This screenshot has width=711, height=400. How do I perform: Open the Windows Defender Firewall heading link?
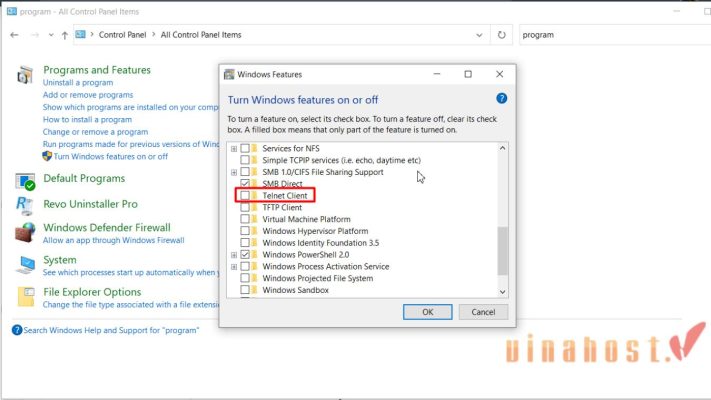[107, 228]
